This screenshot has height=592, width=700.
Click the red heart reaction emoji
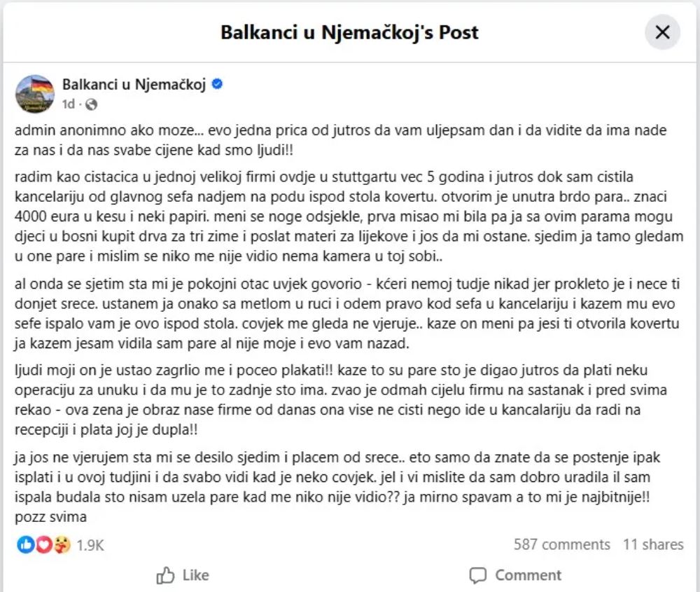click(43, 544)
